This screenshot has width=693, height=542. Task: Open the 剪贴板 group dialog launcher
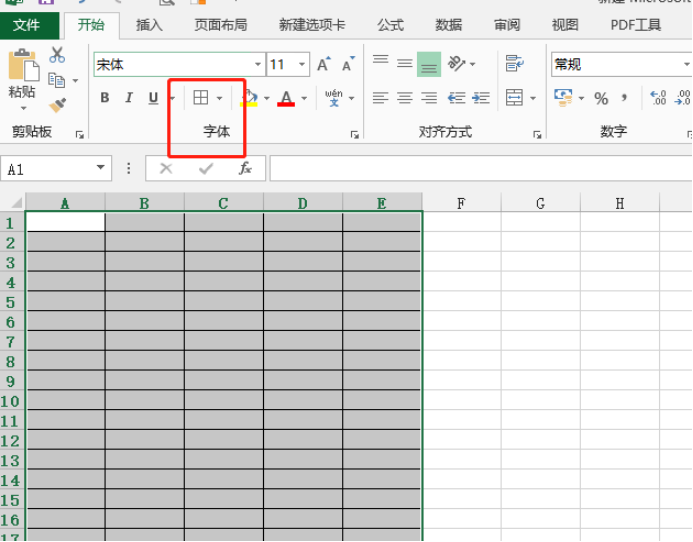(80, 134)
